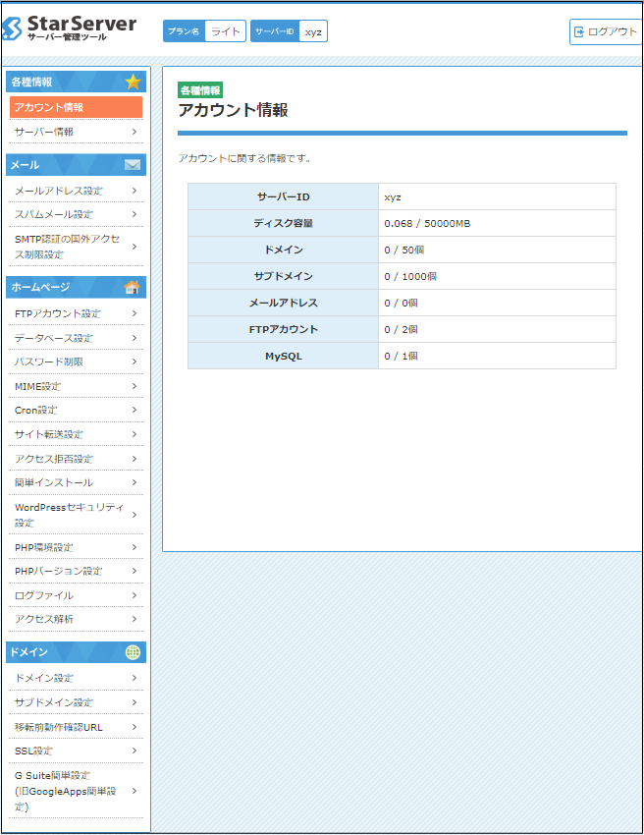Open アクセス拒否設定 link

point(77,459)
